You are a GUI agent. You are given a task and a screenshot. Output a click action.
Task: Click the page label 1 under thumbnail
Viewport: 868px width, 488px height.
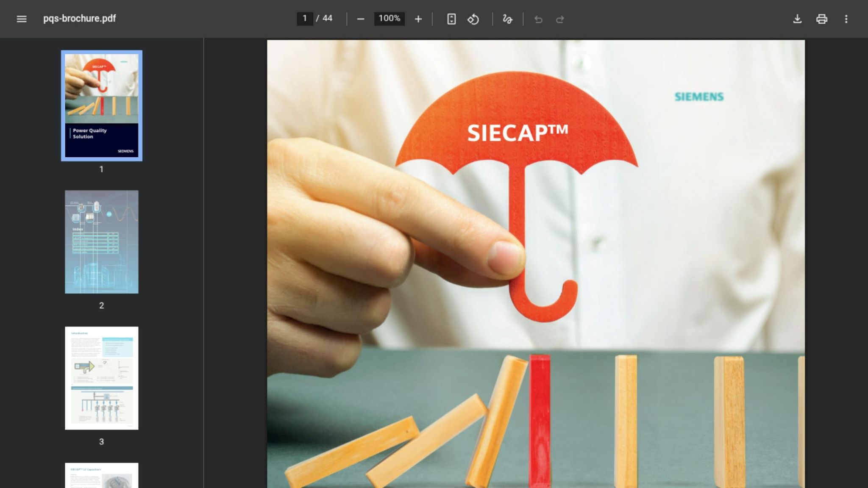tap(102, 169)
